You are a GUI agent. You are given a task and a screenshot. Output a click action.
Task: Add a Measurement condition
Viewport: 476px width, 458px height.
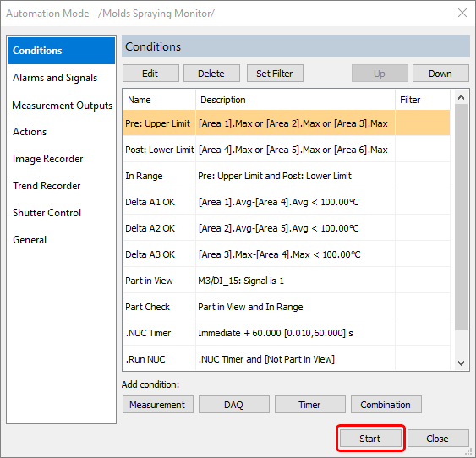(x=158, y=404)
